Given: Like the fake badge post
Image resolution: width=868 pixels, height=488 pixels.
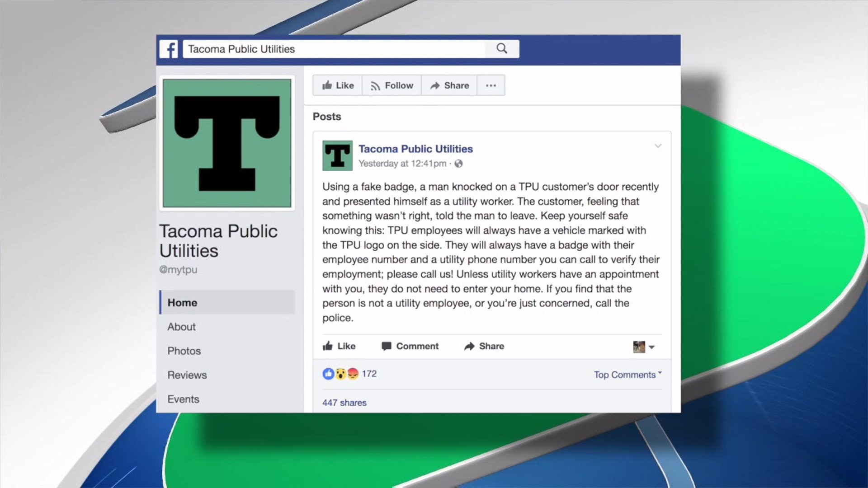Looking at the screenshot, I should 339,346.
